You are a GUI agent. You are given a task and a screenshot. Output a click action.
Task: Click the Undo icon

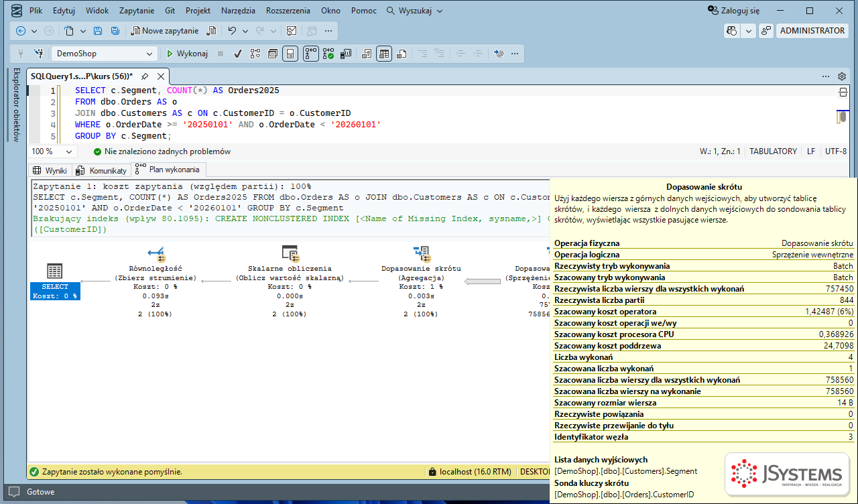pos(232,31)
